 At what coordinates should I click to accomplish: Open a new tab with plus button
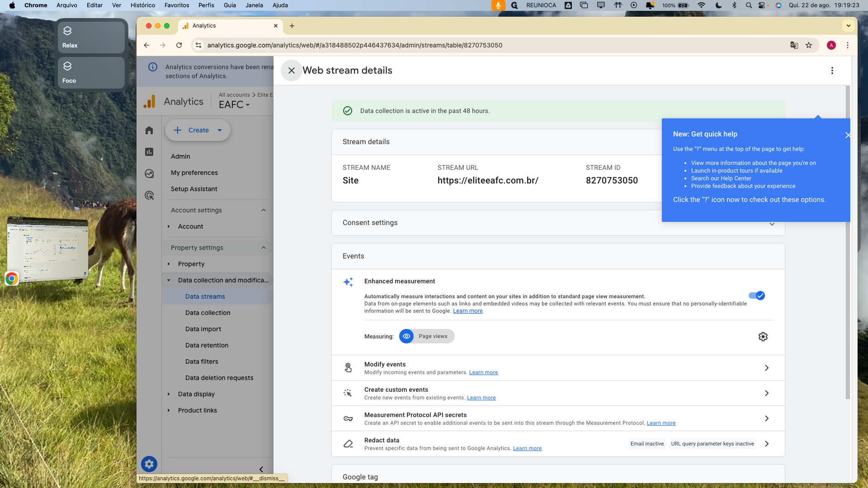(x=292, y=26)
